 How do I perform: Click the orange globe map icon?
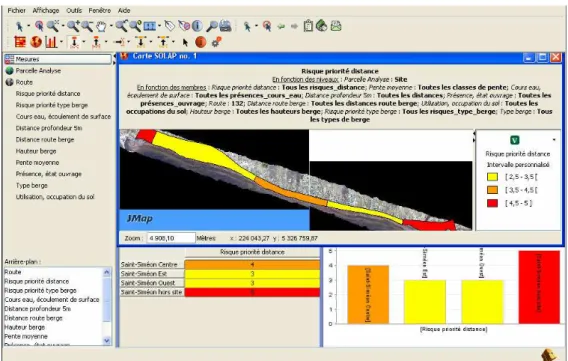pyautogui.click(x=36, y=42)
